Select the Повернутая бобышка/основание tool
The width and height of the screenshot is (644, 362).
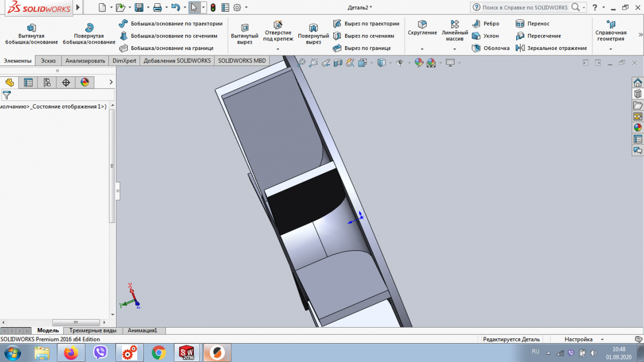coord(89,34)
